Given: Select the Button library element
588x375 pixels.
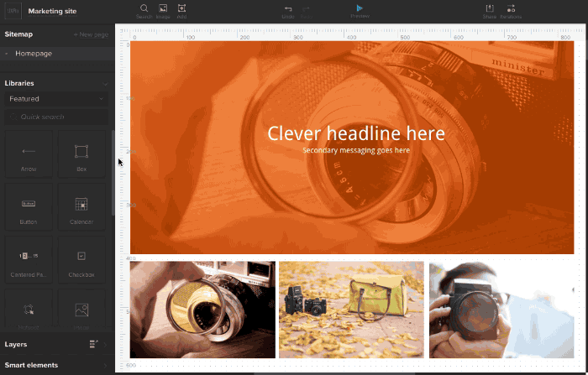Looking at the screenshot, I should point(29,206).
